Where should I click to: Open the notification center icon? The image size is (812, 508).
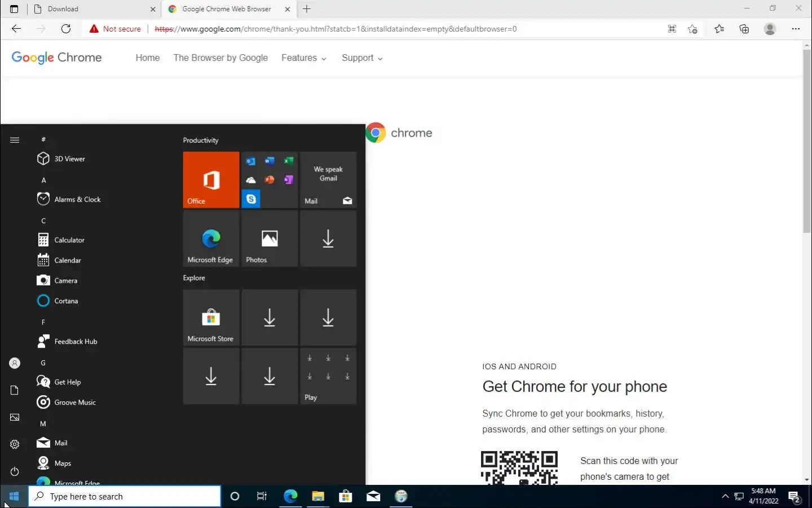(795, 497)
